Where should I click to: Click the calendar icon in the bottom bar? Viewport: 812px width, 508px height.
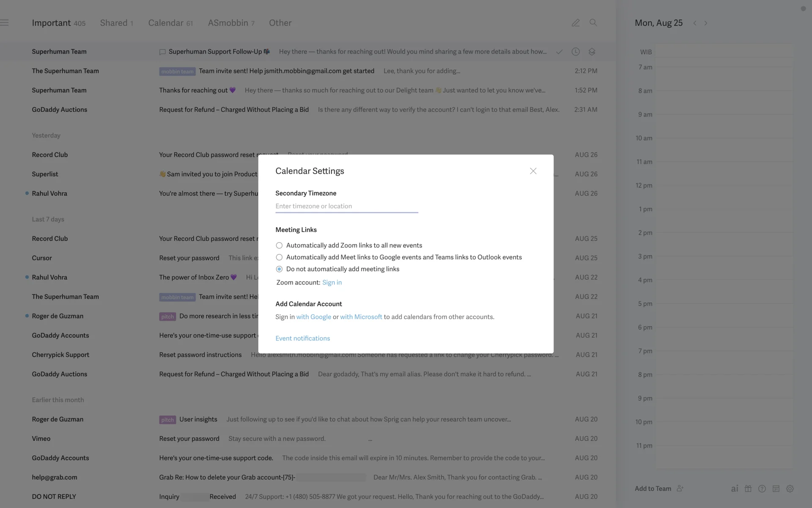776,489
